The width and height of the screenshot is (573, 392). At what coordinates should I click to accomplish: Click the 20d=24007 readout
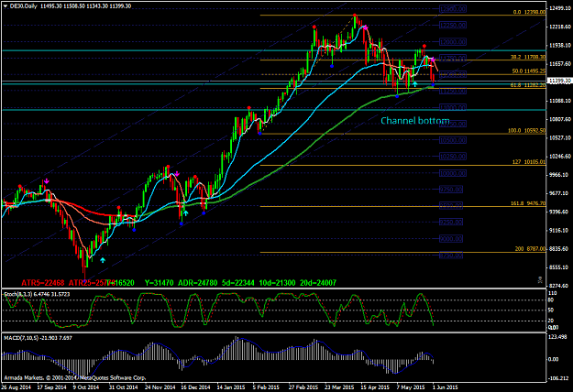point(318,283)
